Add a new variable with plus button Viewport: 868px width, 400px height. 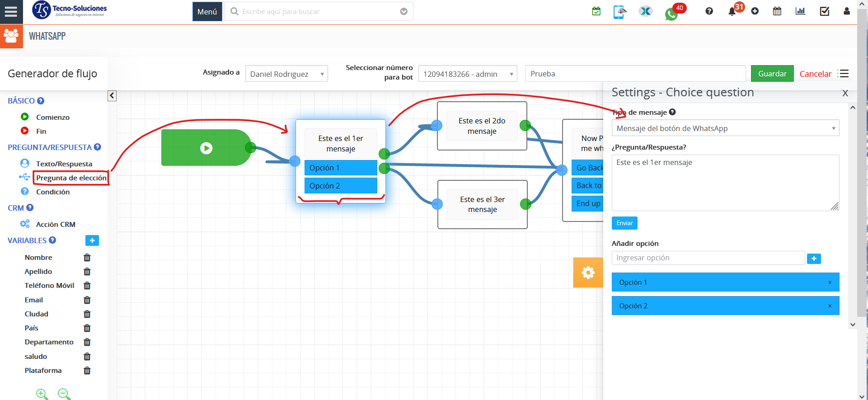point(92,240)
